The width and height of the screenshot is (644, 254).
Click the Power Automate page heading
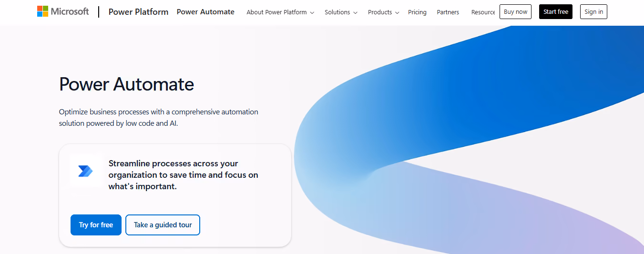tap(126, 85)
